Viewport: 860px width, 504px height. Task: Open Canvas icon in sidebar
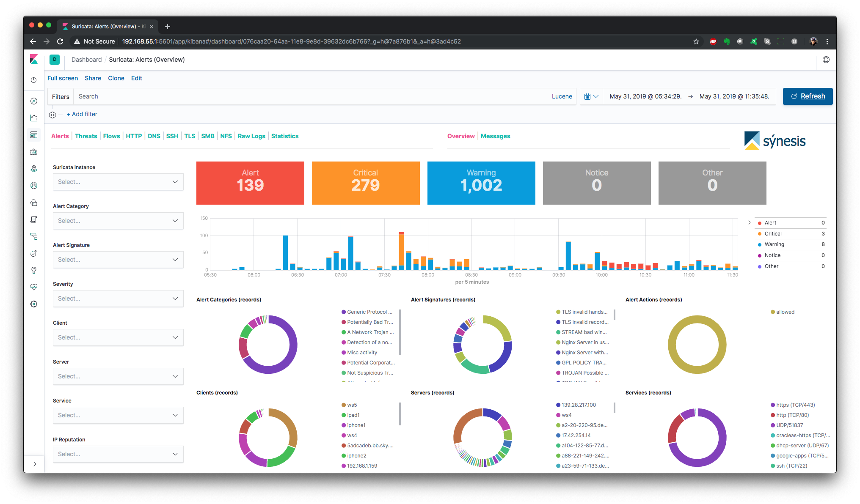tap(34, 152)
